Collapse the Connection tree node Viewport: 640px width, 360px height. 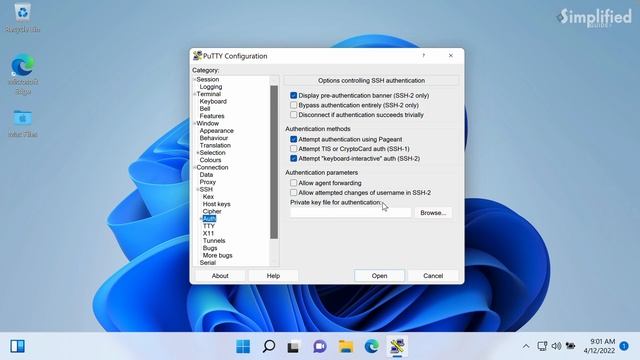pyautogui.click(x=194, y=167)
